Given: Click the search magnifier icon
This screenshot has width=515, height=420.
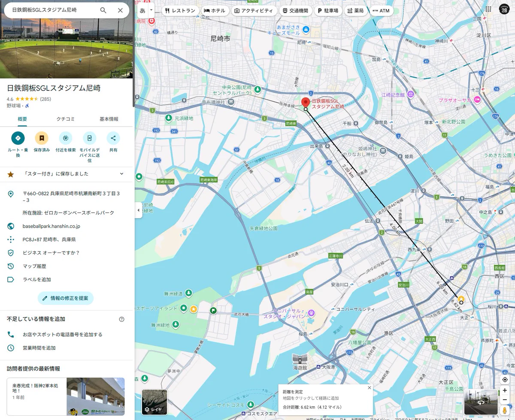Looking at the screenshot, I should (103, 10).
